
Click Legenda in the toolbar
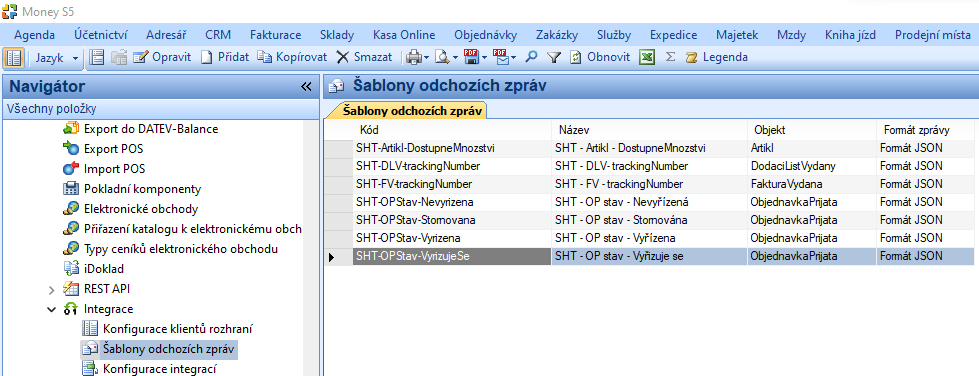(x=717, y=57)
